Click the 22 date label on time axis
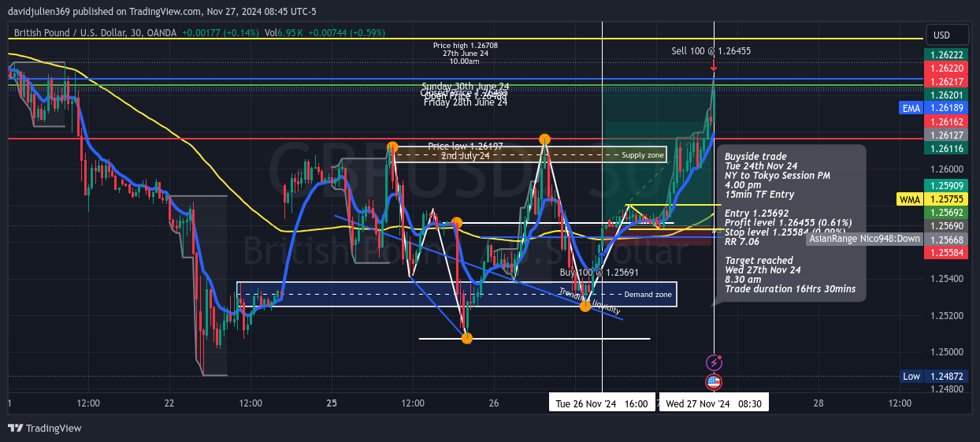Image resolution: width=980 pixels, height=442 pixels. coord(170,403)
